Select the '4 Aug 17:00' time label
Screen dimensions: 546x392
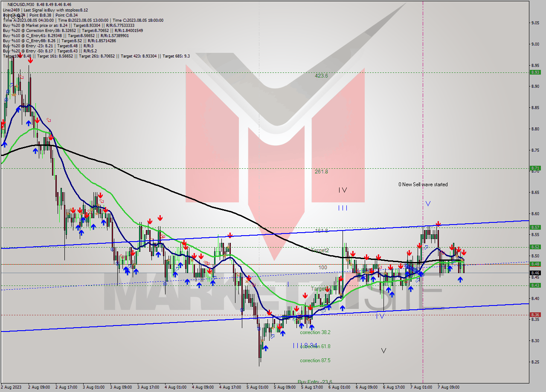[230, 387]
